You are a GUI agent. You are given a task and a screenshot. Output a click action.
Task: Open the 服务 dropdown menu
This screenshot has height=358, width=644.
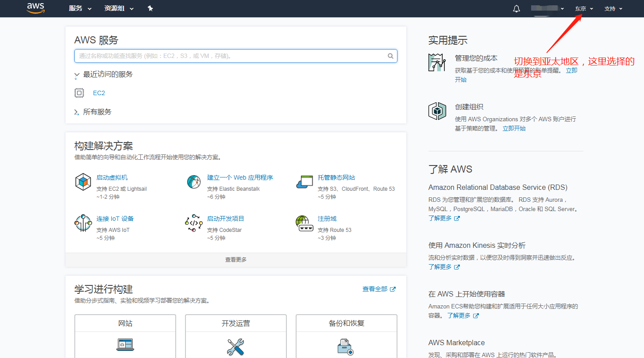coord(80,8)
